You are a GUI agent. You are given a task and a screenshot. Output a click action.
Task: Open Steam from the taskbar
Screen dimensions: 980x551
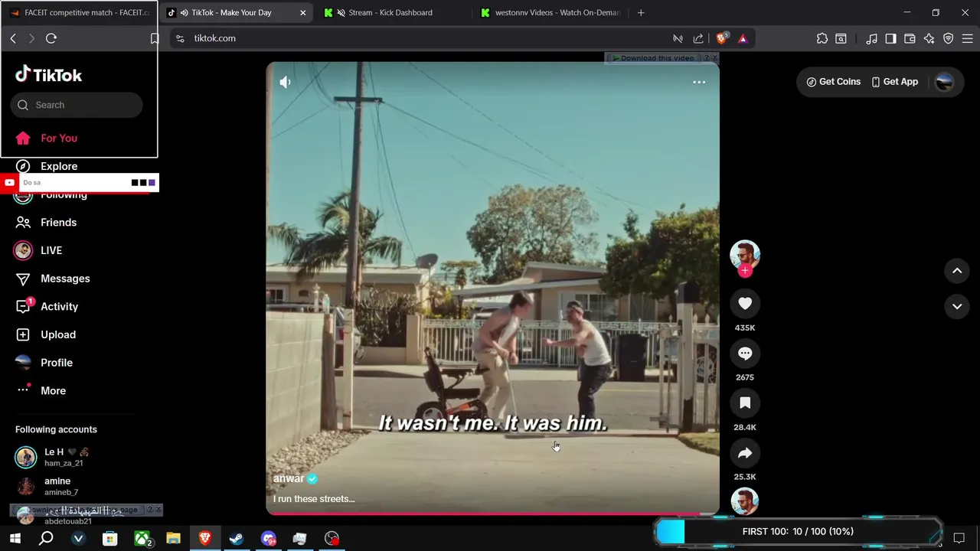[237, 539]
